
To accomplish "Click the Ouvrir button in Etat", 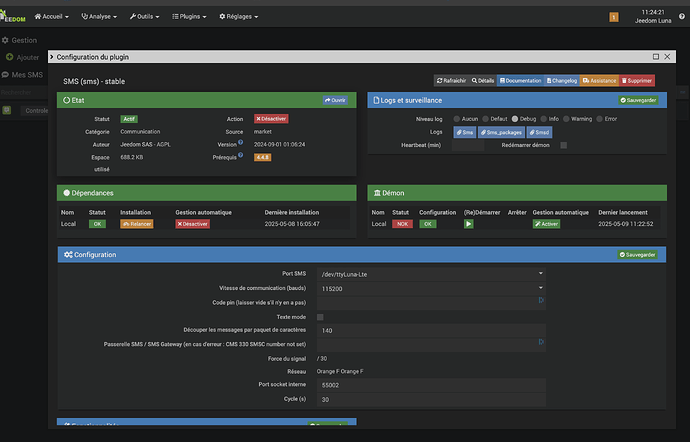I will (x=335, y=100).
